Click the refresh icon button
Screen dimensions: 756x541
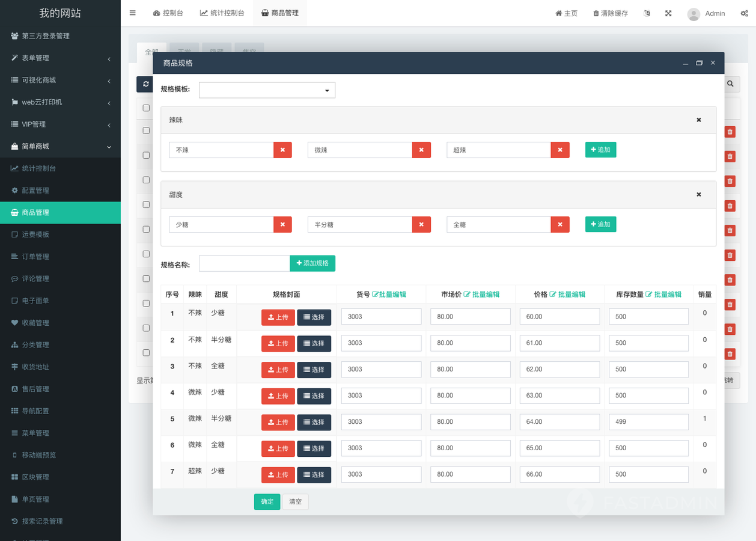pos(145,84)
